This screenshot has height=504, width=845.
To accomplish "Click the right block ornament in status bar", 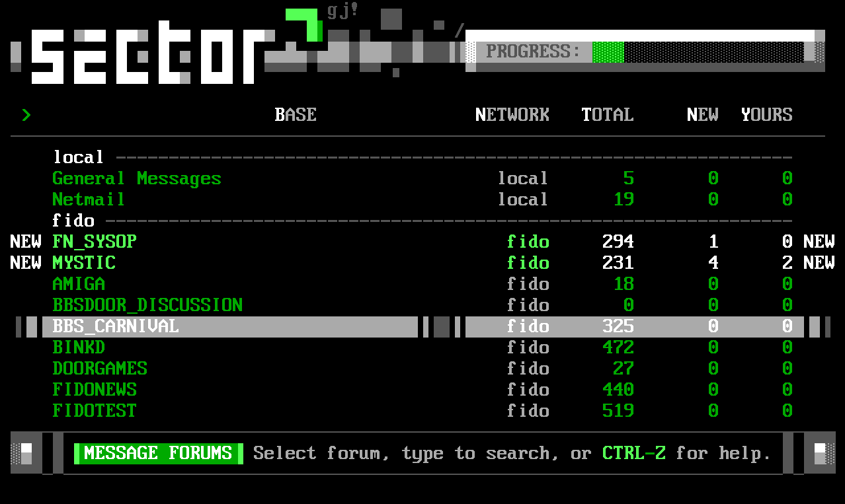I will click(819, 453).
